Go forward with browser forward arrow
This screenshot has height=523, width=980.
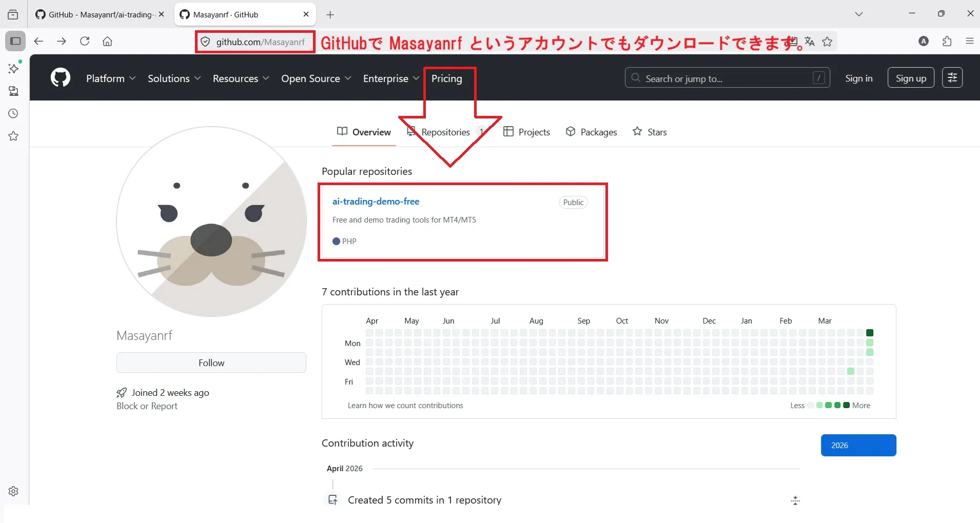[x=62, y=42]
